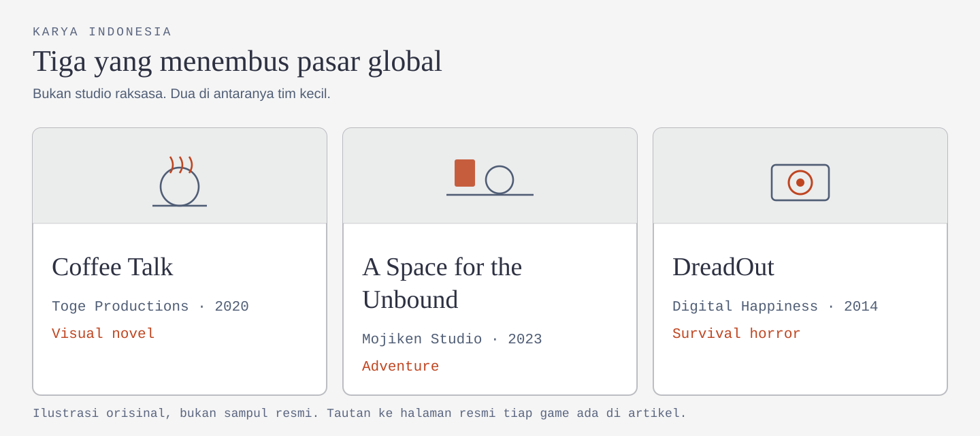The image size is (980, 436).
Task: Open the Coffee Talk title
Action: tap(112, 266)
